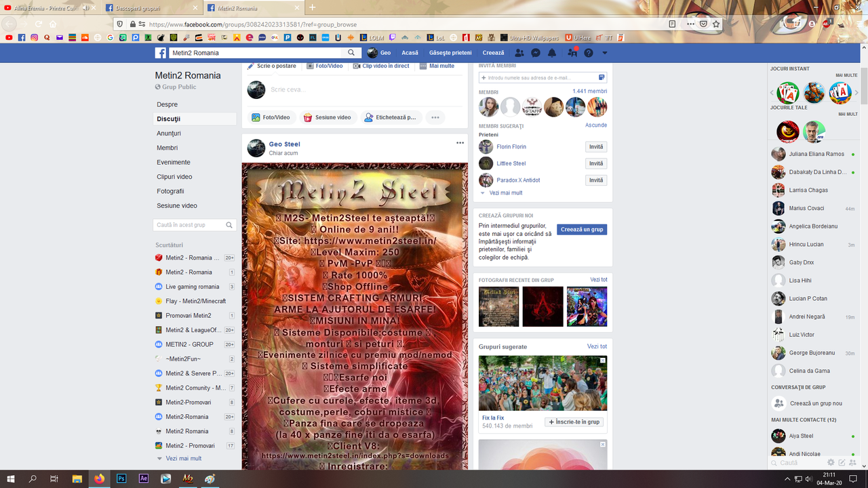This screenshot has width=868, height=488.
Task: Open the Live gaming romania shortcut
Action: click(x=193, y=287)
